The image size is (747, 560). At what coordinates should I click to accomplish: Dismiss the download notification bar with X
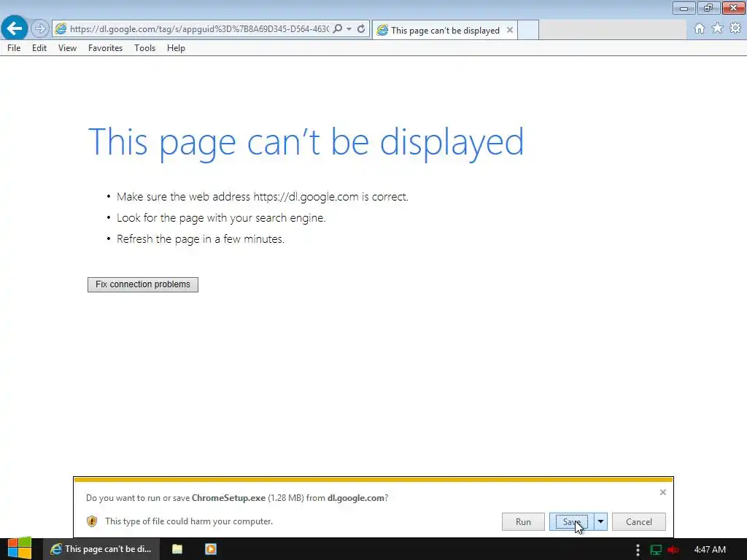coord(662,492)
